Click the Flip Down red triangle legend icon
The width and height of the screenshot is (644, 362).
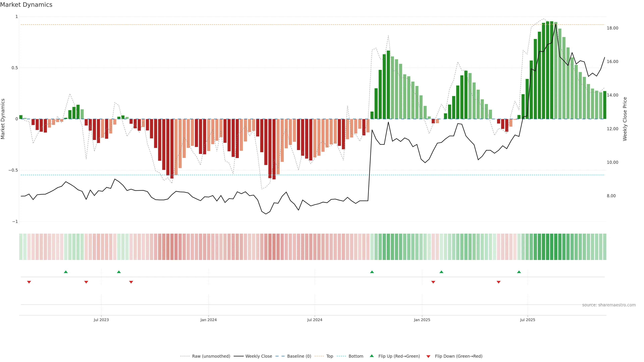(428, 356)
